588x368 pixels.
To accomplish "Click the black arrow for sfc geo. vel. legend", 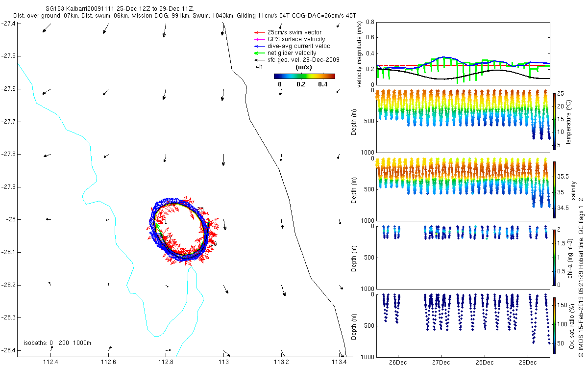I will tap(260, 60).
